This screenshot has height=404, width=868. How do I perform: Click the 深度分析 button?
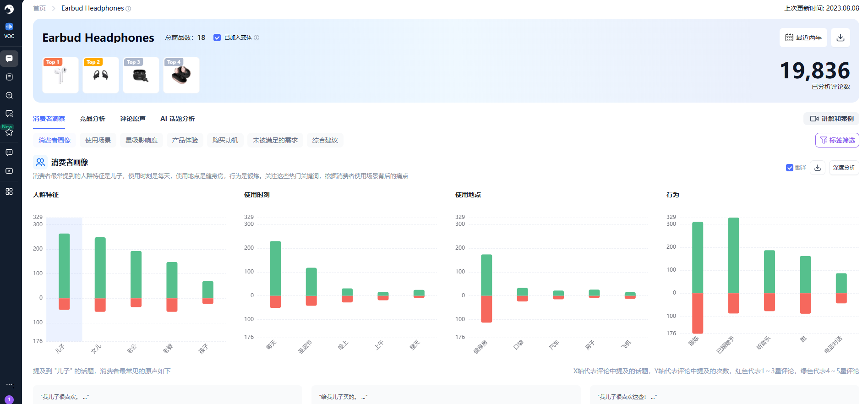tap(844, 168)
